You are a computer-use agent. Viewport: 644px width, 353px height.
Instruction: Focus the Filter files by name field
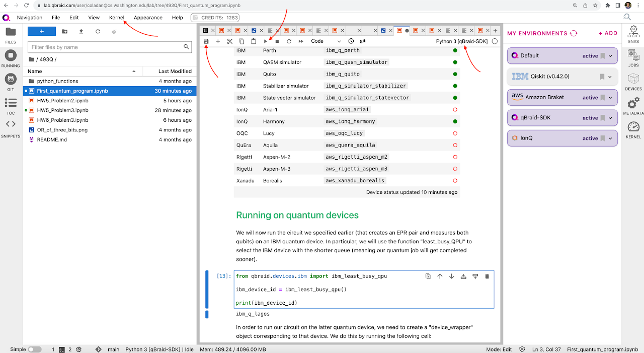point(110,47)
